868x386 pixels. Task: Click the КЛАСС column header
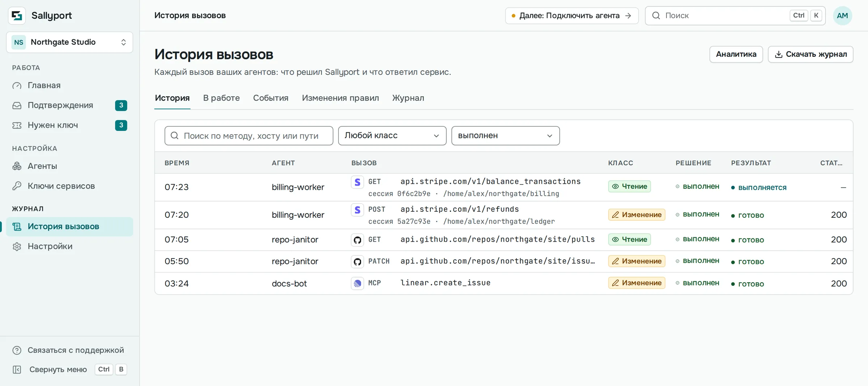620,163
